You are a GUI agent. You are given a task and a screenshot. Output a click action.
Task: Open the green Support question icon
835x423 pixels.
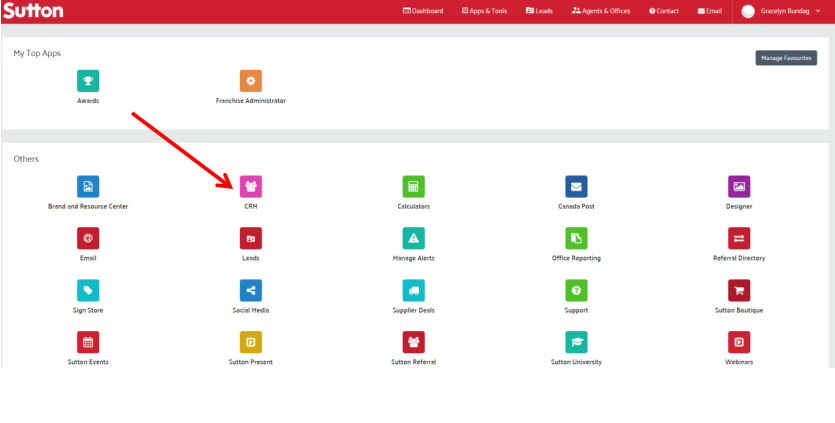576,290
